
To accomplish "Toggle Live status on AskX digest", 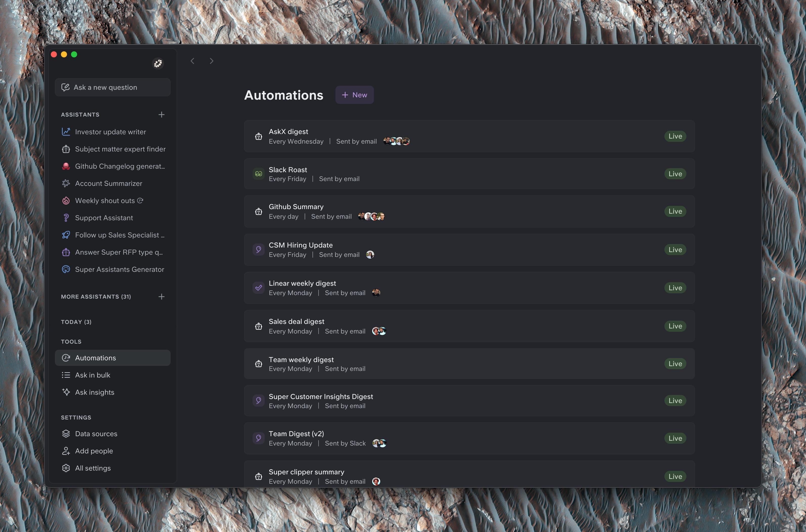I will (675, 136).
